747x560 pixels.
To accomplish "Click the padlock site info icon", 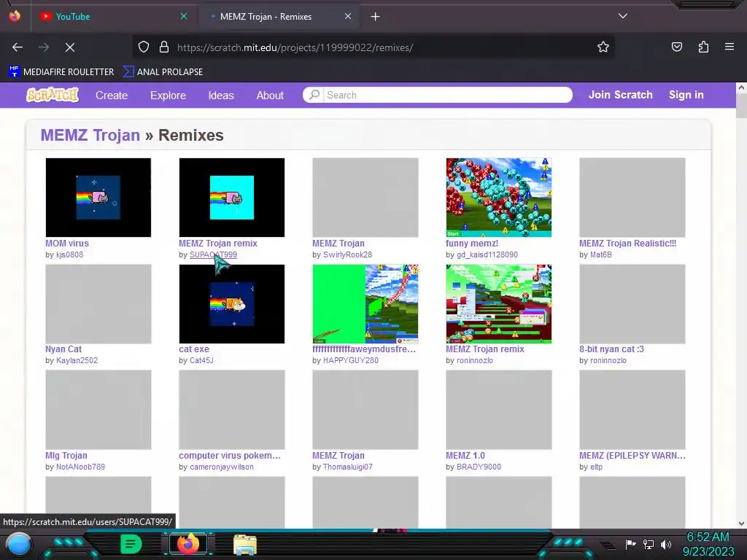I will point(164,47).
